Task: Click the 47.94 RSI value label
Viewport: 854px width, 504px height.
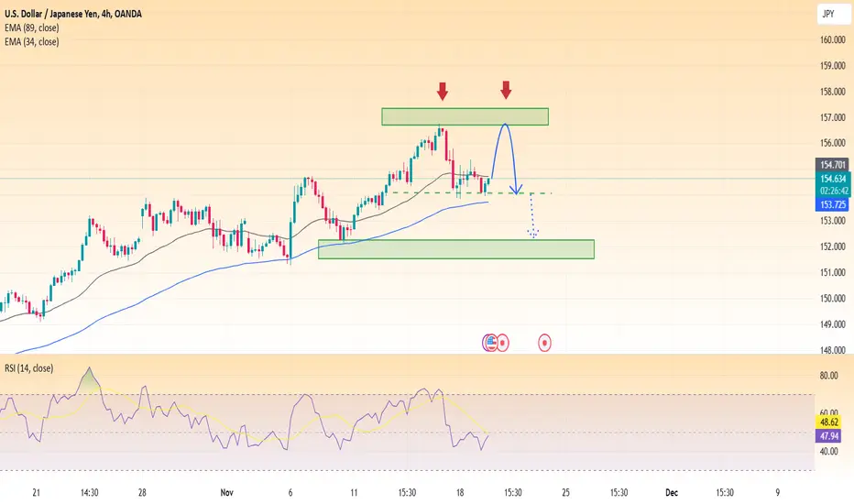Action: pos(828,436)
